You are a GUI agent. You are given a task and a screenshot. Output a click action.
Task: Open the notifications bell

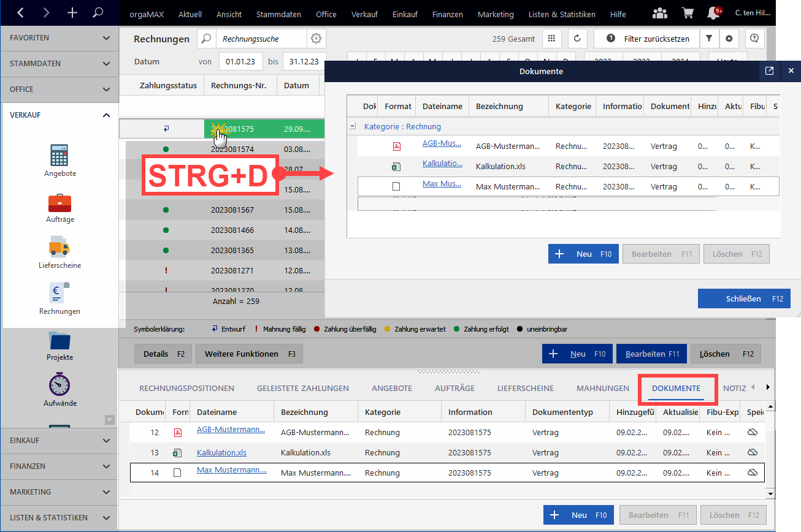click(714, 13)
